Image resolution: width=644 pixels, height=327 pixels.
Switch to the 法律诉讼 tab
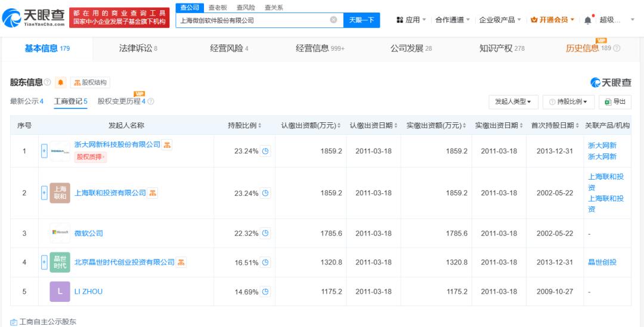pyautogui.click(x=138, y=48)
